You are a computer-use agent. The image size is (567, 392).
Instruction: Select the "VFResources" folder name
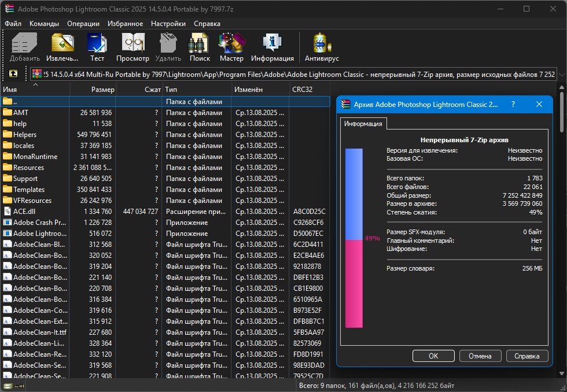tap(32, 201)
